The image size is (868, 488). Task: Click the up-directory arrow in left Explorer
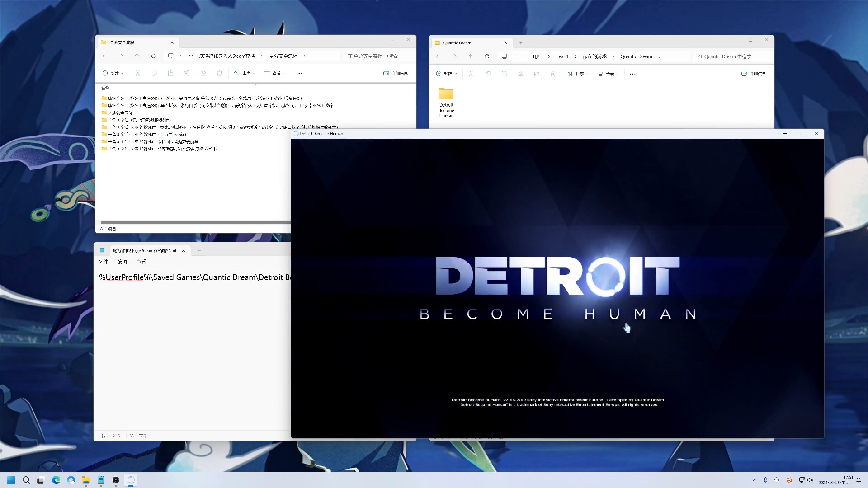(137, 56)
